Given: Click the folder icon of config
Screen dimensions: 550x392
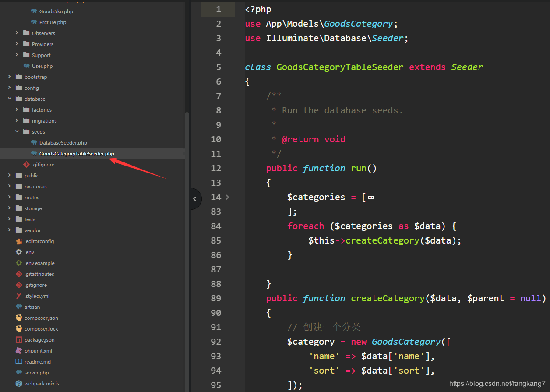Looking at the screenshot, I should [x=18, y=88].
